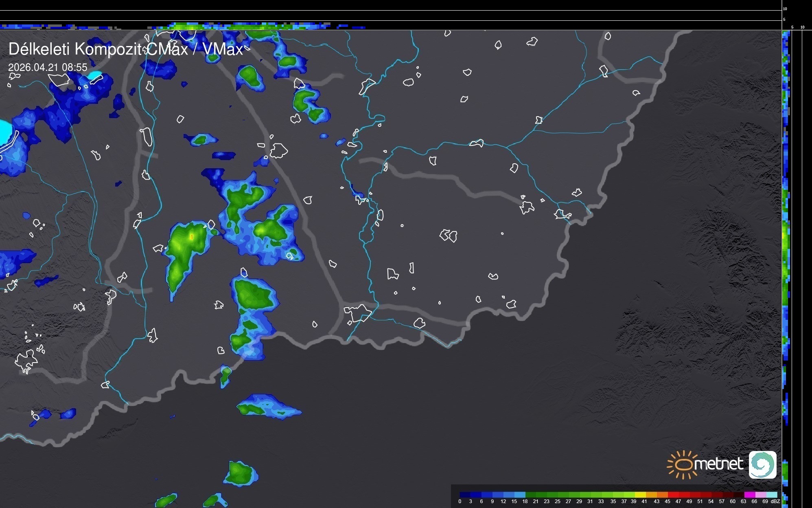Select the light pink 66 dBZ swatch
This screenshot has height=508, width=812.
pos(761,495)
